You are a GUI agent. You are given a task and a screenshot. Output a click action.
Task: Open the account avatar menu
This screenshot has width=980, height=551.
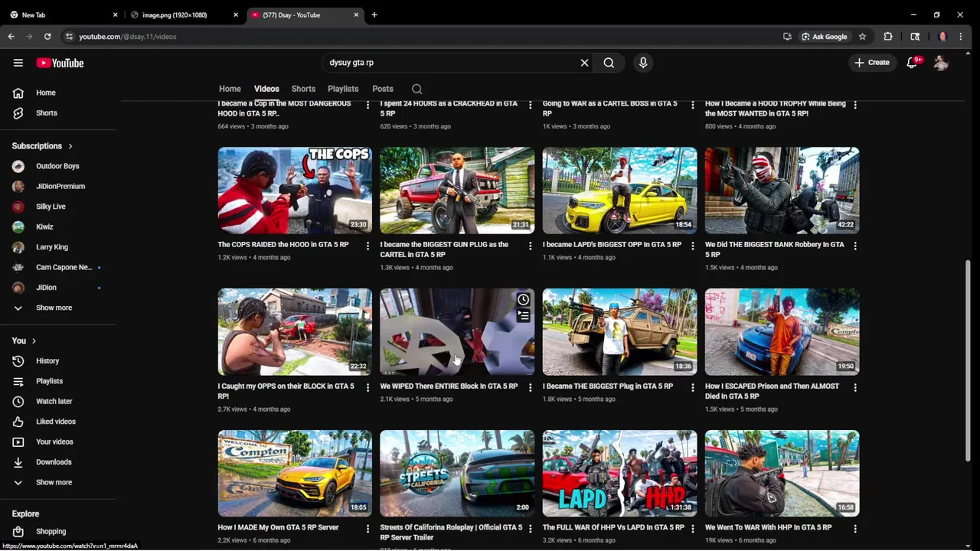coord(941,63)
